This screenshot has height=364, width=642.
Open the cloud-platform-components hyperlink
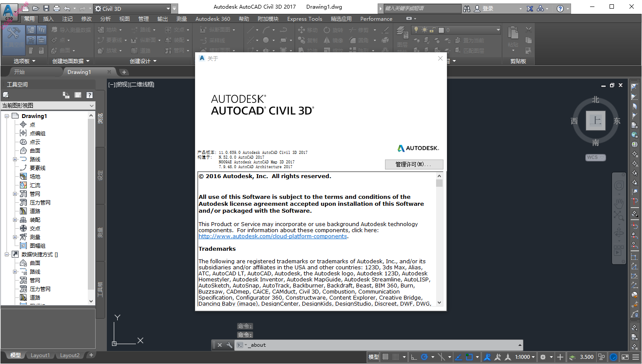point(273,236)
